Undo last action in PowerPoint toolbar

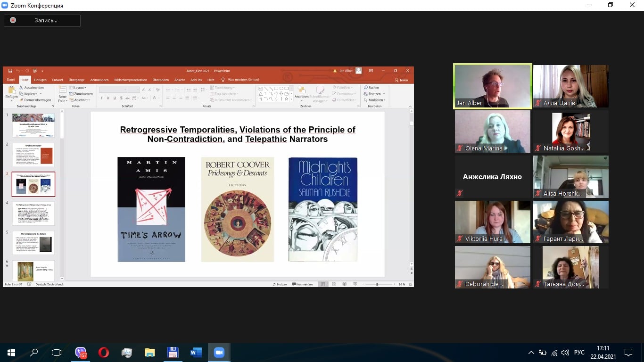[x=17, y=71]
